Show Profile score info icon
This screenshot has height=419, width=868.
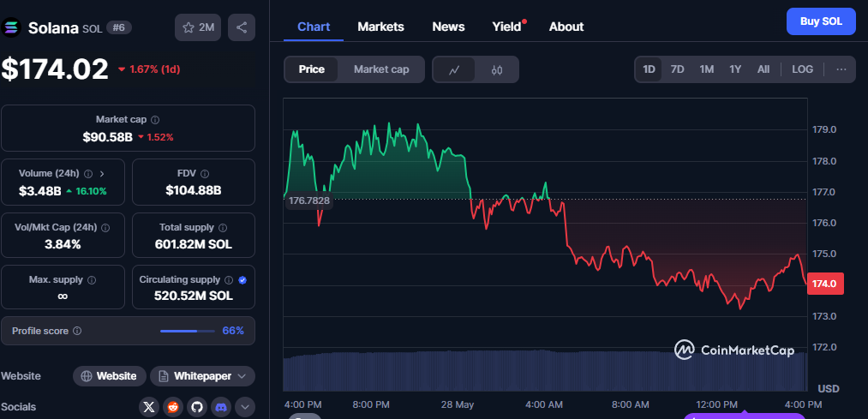coord(77,331)
